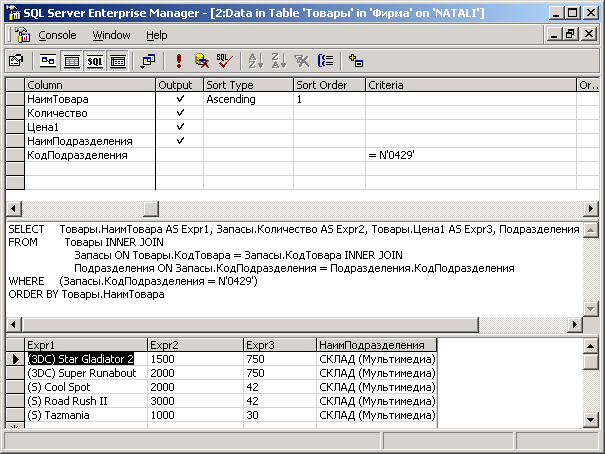Toggle the Show Results Pane icon
The image size is (605, 454).
click(118, 61)
